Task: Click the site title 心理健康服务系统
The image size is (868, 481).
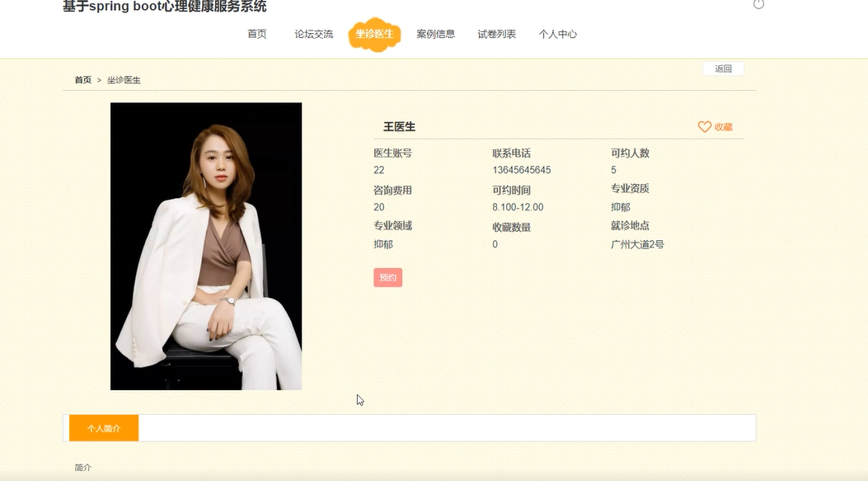Action: click(x=215, y=7)
